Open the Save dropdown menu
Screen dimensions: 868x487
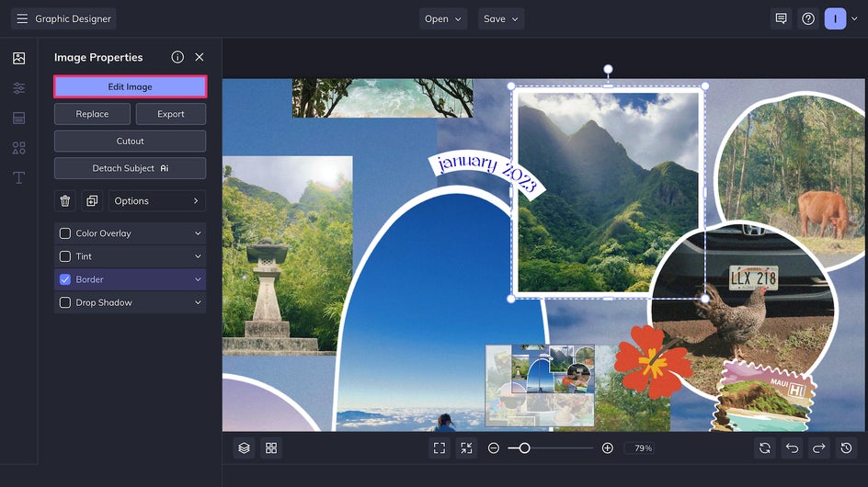point(501,18)
